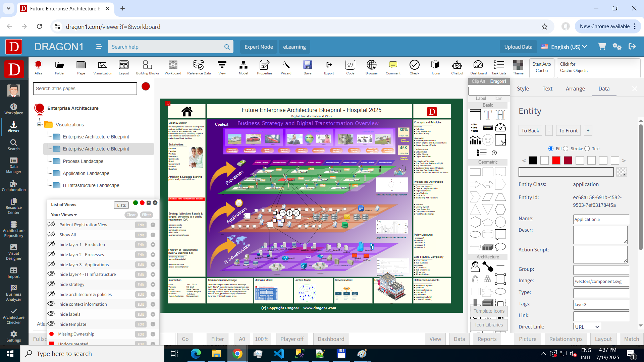Screen dimensions: 644x362
Task: Toggle eye for hide layer 2 - Processes
Action: 51,254
